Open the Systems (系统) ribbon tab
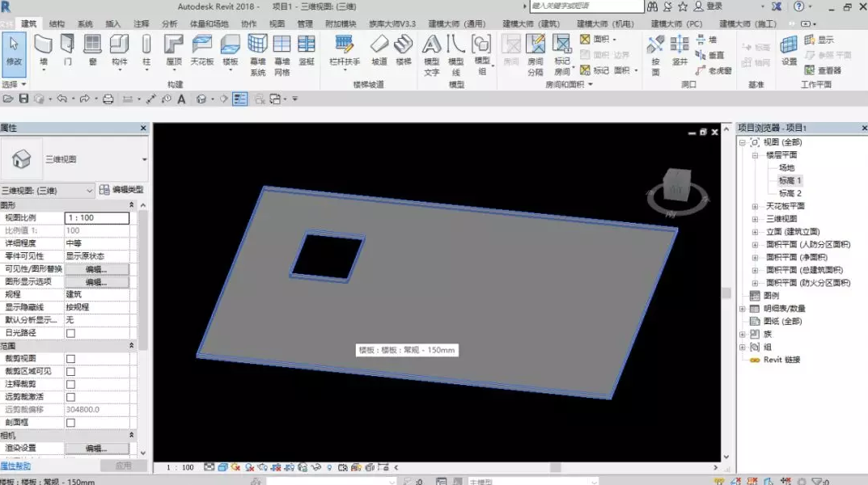The height and width of the screenshot is (485, 868). [x=85, y=23]
